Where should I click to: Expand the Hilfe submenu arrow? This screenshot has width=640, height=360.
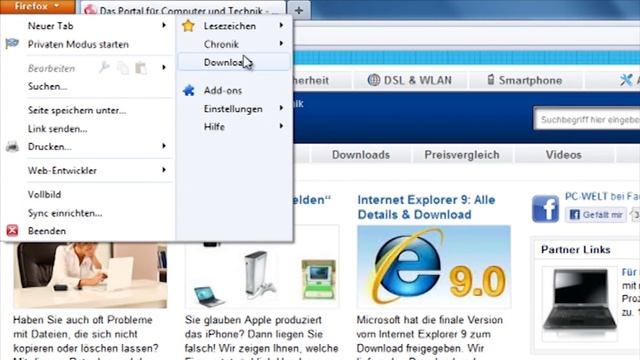(x=281, y=126)
